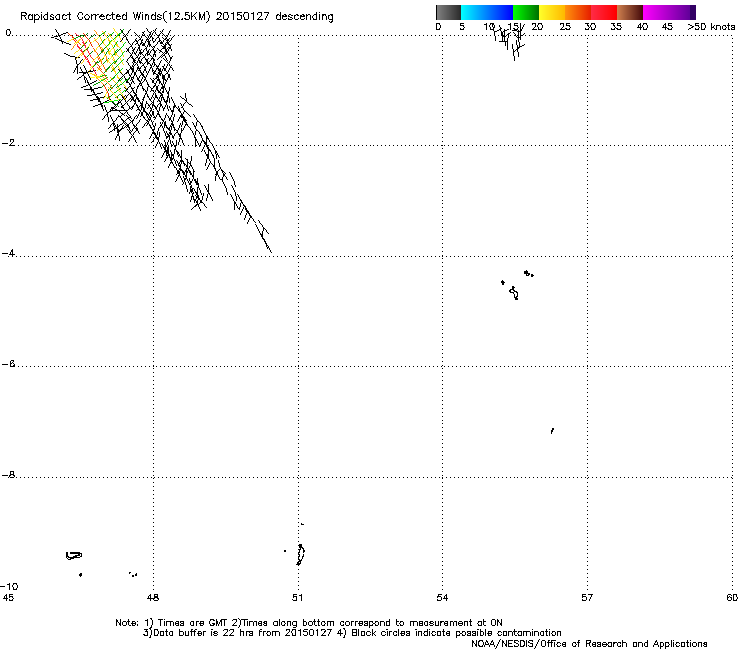Image resolution: width=740 pixels, height=650 pixels.
Task: Click the date text '20150127 descending'
Action: 275,17
